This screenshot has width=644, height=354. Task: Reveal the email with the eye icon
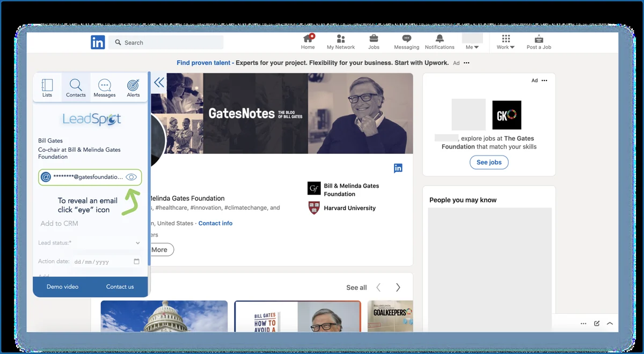(x=131, y=177)
